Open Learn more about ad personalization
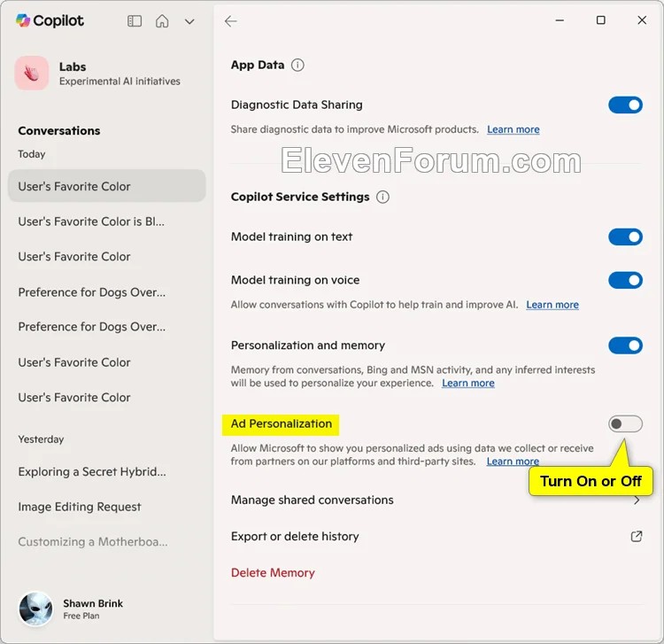This screenshot has height=644, width=664. pyautogui.click(x=513, y=461)
